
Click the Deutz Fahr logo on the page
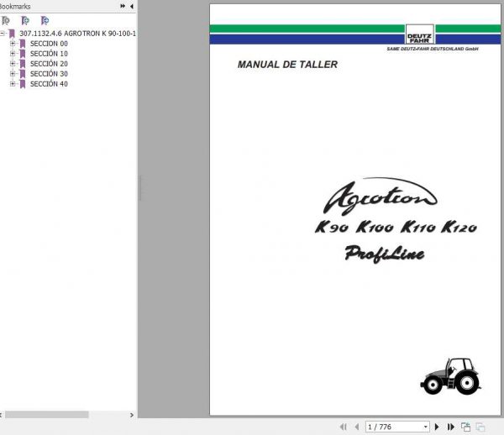click(x=419, y=34)
